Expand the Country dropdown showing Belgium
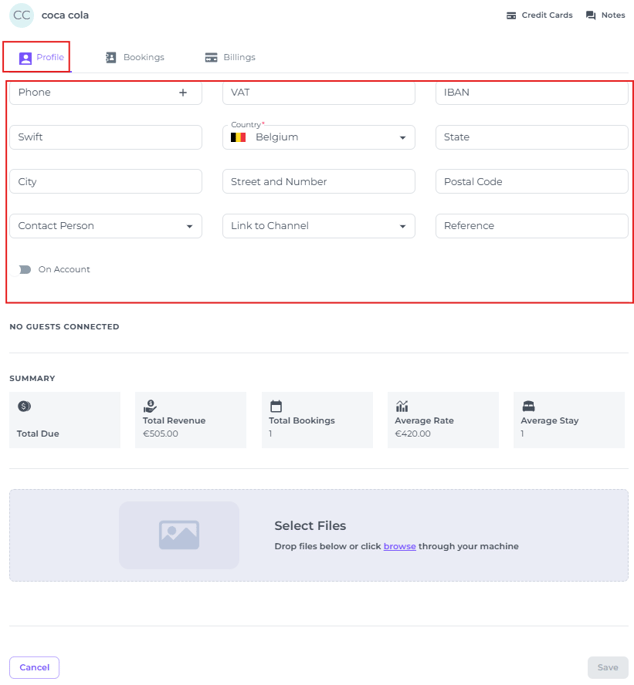Viewport: 634px width, 685px height. point(319,138)
